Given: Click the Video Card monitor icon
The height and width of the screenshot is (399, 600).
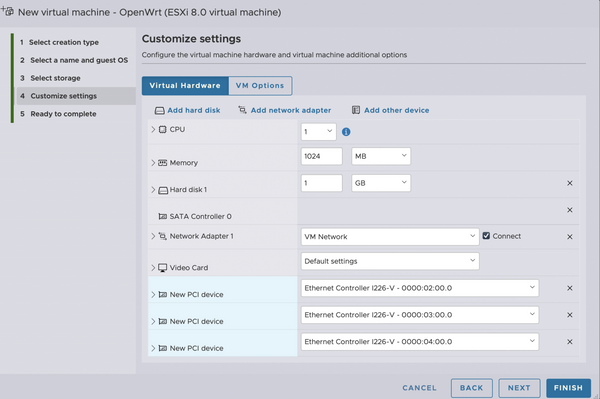Looking at the screenshot, I should click(x=163, y=268).
